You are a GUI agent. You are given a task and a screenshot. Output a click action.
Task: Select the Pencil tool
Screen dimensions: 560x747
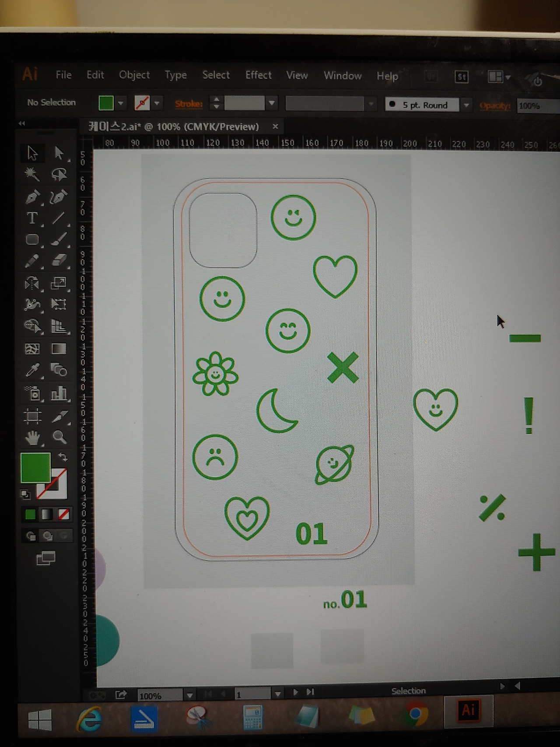click(32, 261)
